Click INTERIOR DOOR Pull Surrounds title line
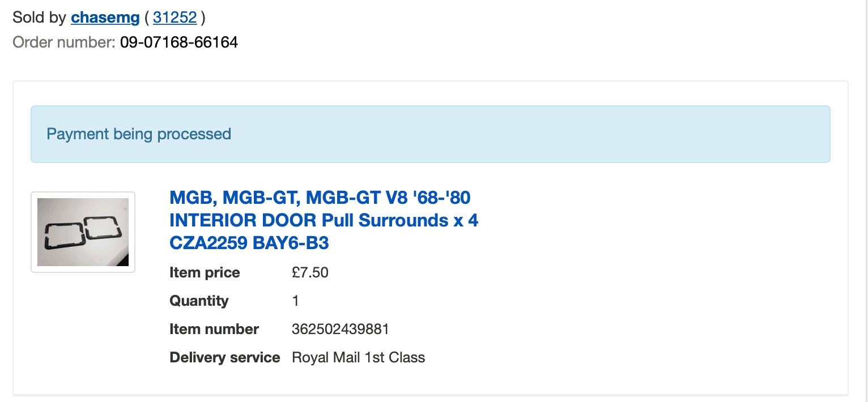The width and height of the screenshot is (868, 402). (324, 220)
